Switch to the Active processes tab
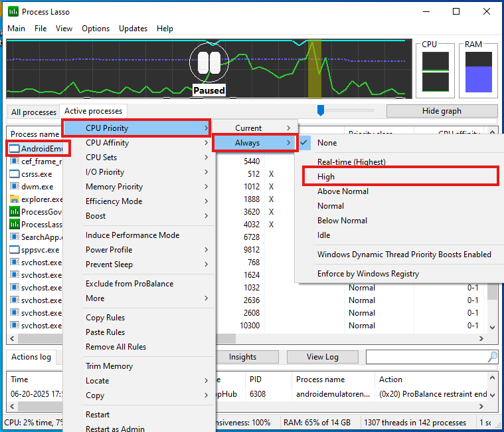 (x=93, y=111)
